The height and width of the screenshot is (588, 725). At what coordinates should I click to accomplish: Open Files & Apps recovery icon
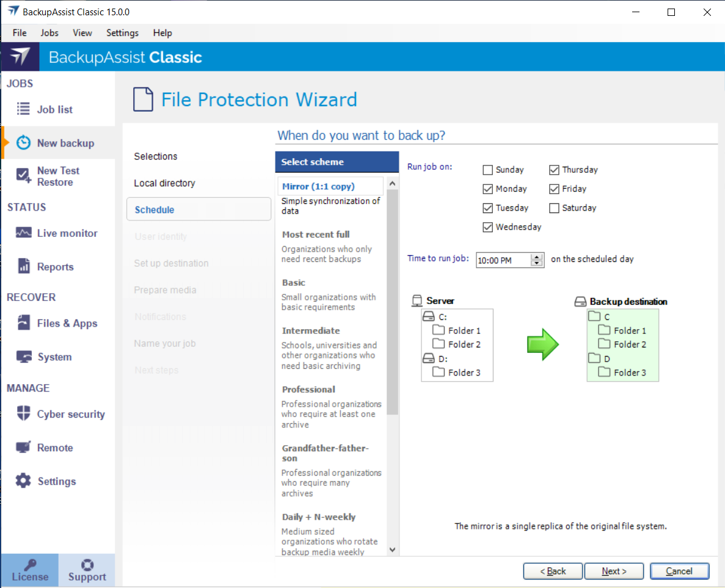pyautogui.click(x=23, y=323)
